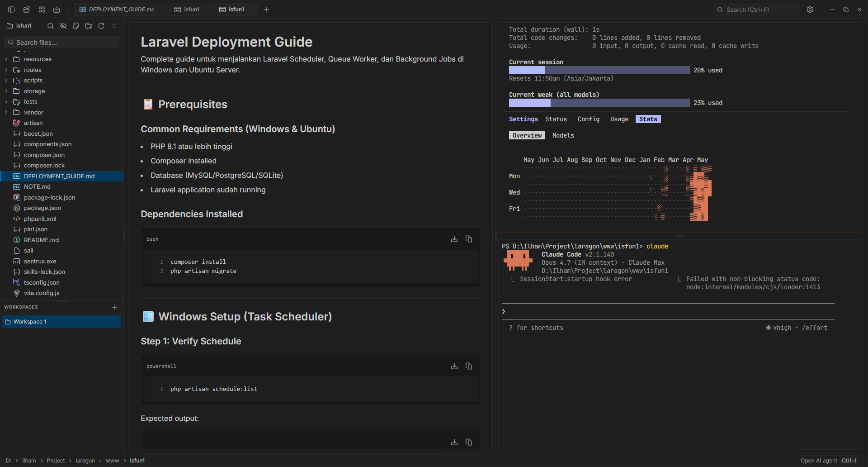Click the open folder icon in top bar
This screenshot has height=467, width=868.
coord(27,10)
